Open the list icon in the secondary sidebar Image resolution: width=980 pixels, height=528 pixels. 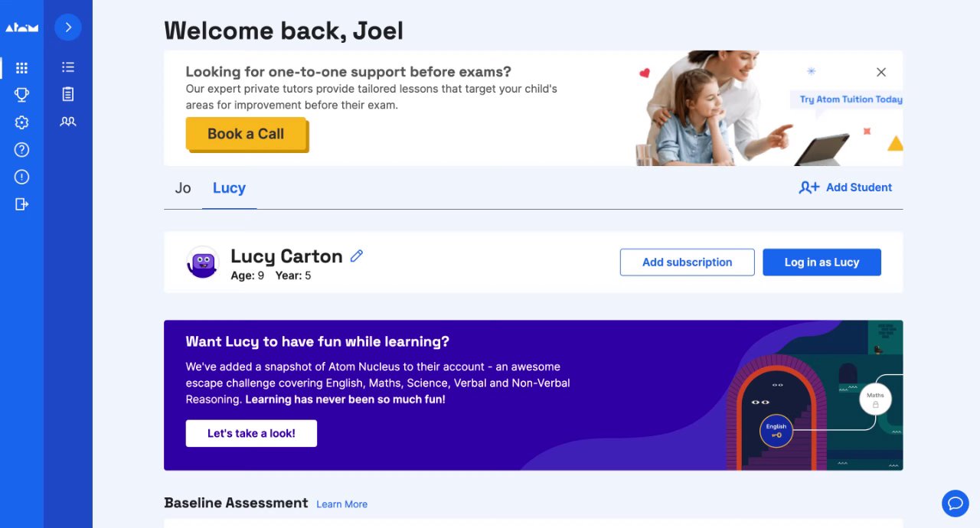pyautogui.click(x=68, y=67)
